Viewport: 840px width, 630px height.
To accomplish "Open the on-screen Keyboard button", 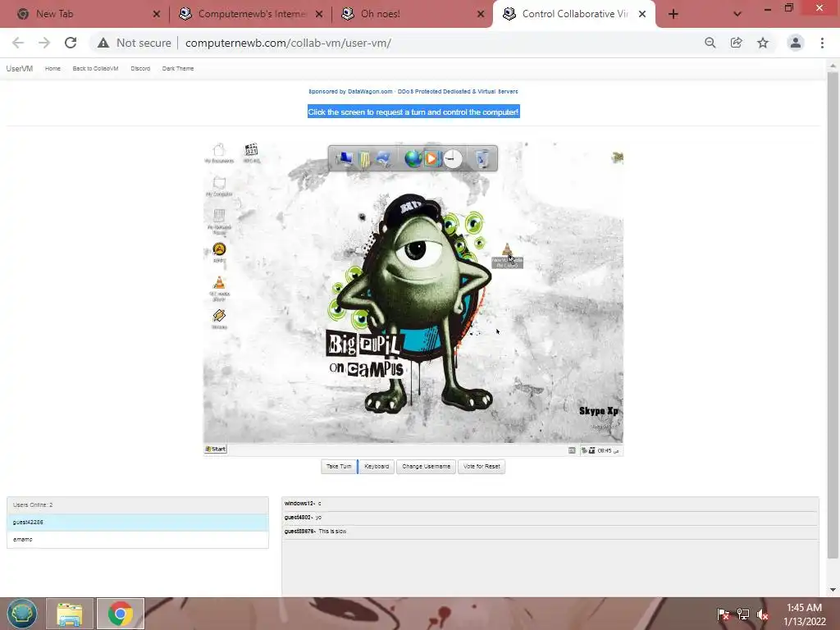I will coord(377,467).
